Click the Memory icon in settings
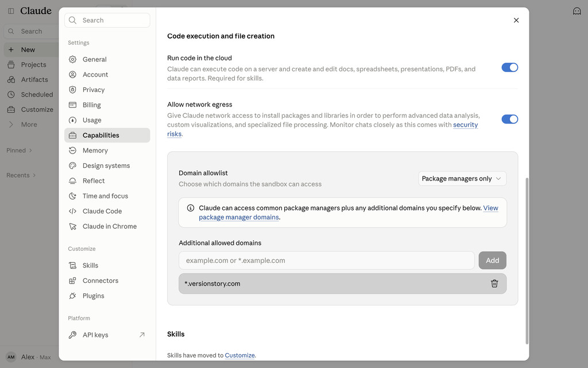 [73, 151]
